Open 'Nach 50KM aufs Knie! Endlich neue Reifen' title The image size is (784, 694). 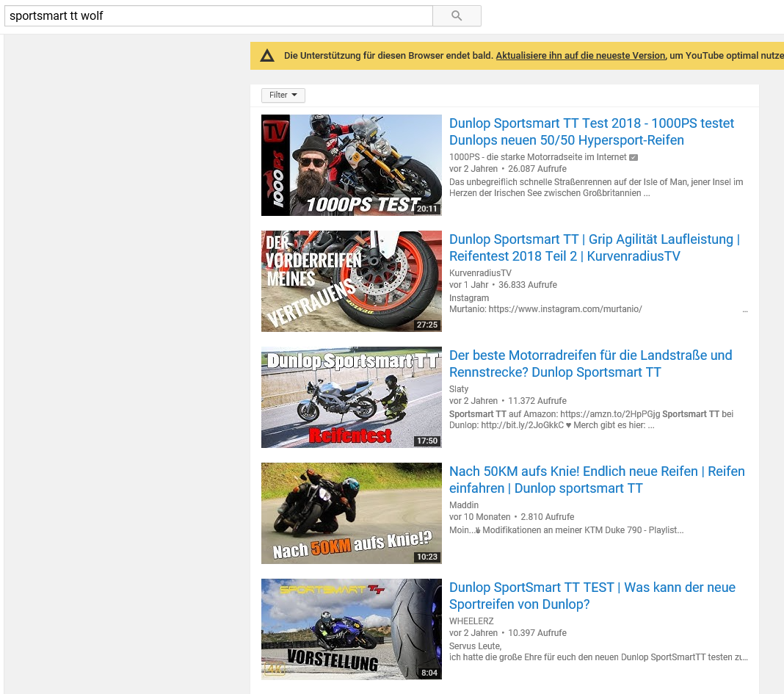597,480
